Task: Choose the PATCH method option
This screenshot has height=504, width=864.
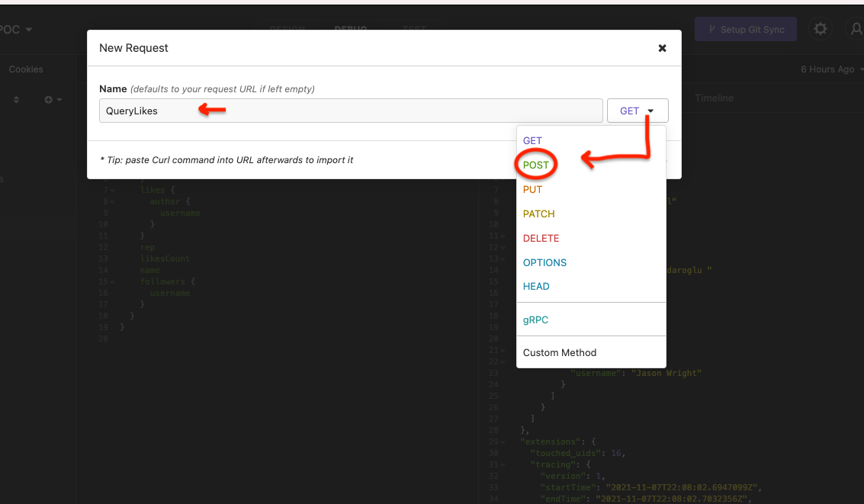Action: coord(538,213)
